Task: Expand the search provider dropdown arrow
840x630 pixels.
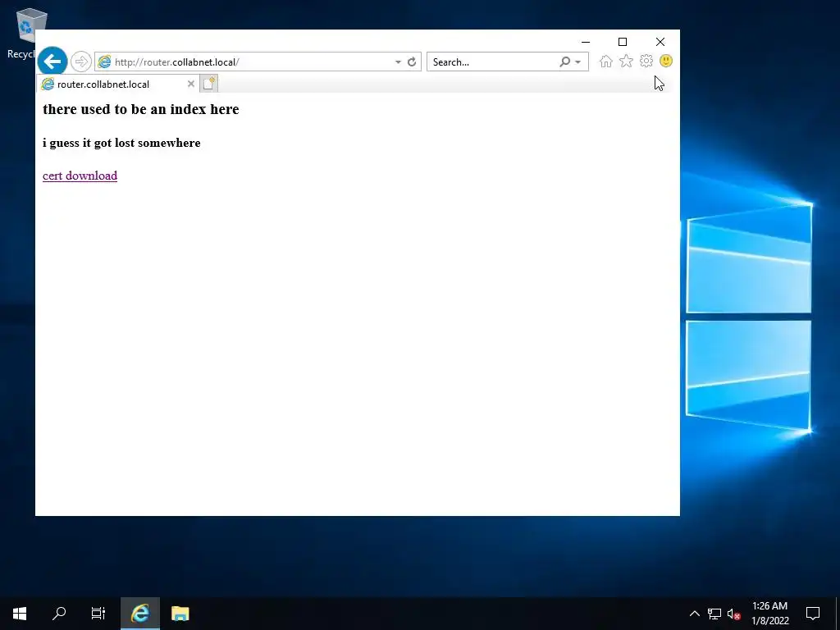Action: click(578, 62)
